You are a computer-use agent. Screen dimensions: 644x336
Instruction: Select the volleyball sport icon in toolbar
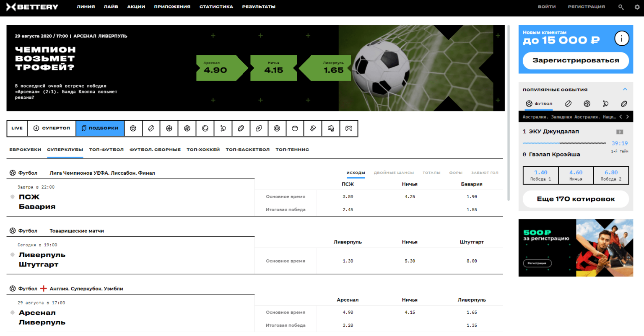pos(187,128)
